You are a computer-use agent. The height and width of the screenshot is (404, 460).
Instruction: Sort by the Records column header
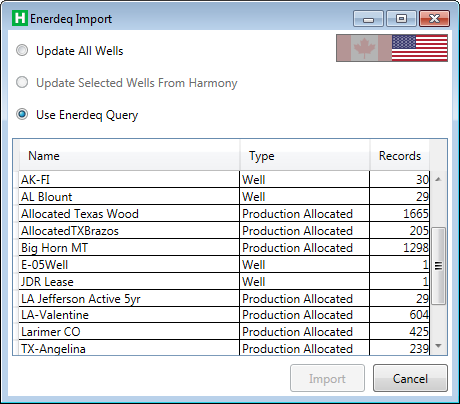[400, 155]
